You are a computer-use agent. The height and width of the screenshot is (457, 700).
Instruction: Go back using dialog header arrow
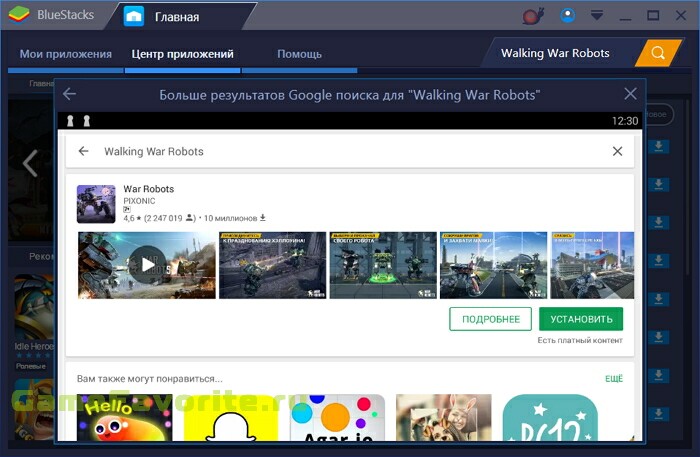69,94
